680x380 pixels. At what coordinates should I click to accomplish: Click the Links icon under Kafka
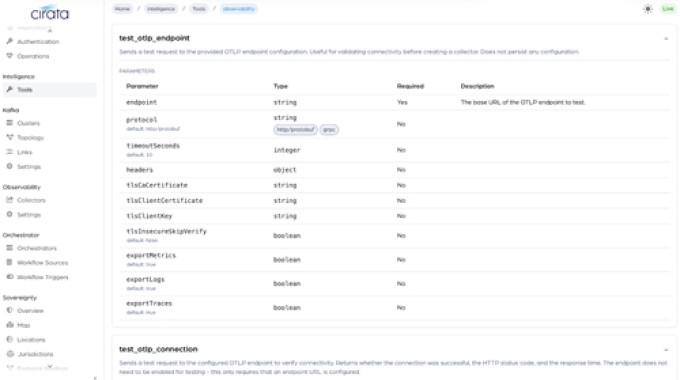10,152
